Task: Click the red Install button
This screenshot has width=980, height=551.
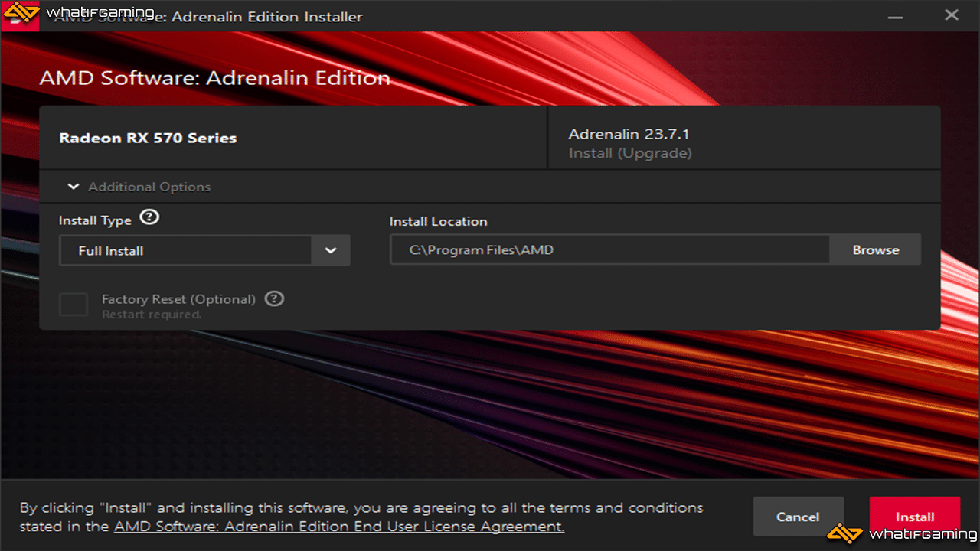Action: click(x=915, y=517)
